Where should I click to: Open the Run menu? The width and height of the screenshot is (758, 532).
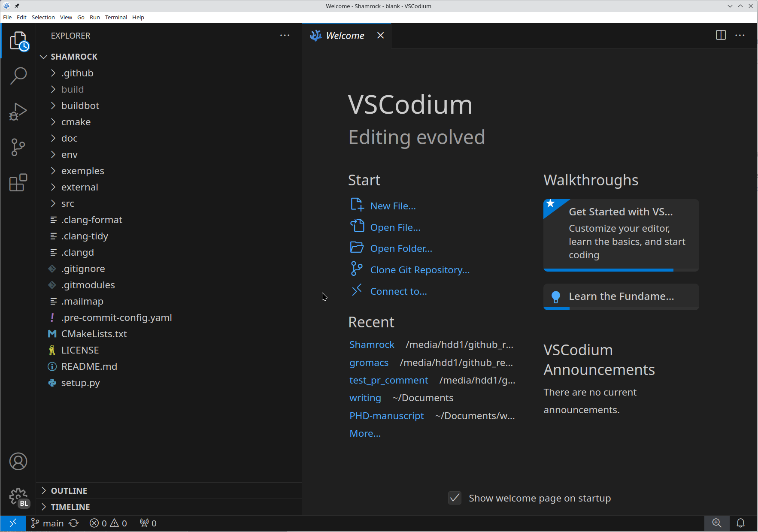click(95, 17)
